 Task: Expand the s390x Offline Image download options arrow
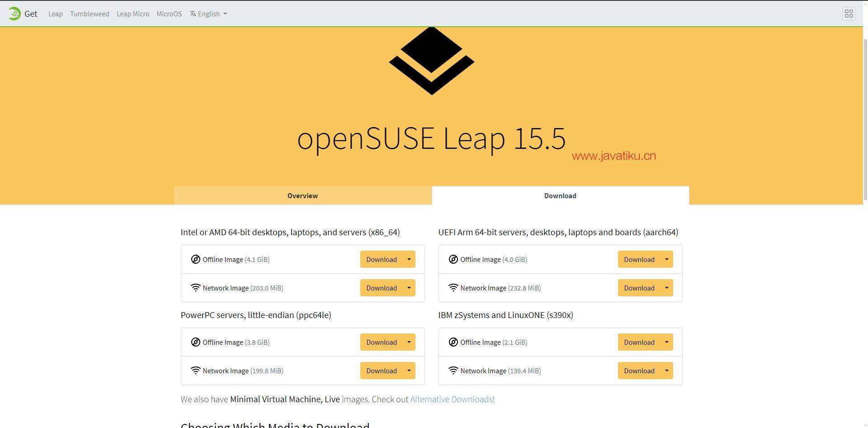coord(667,342)
